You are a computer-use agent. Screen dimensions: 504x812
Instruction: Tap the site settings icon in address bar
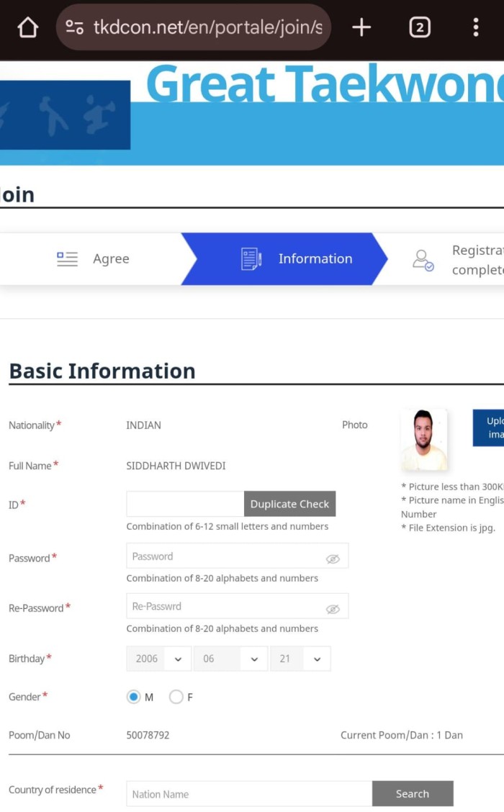[x=74, y=28]
